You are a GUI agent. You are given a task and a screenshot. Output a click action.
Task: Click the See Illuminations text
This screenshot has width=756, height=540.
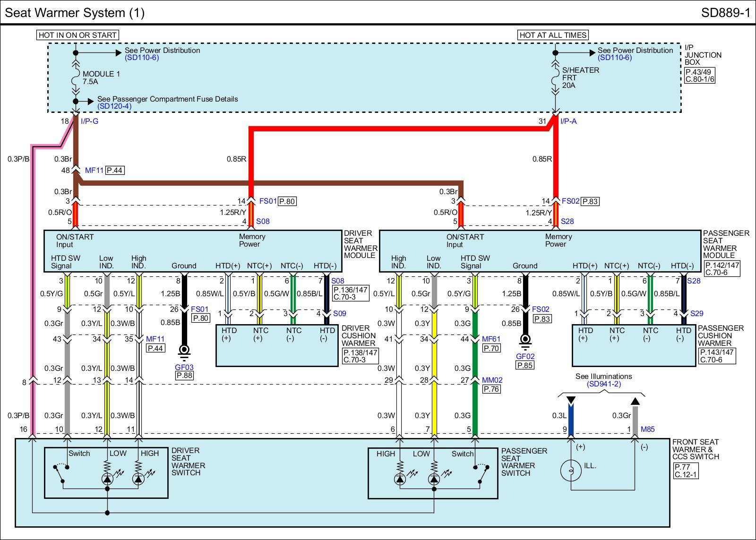pos(604,377)
